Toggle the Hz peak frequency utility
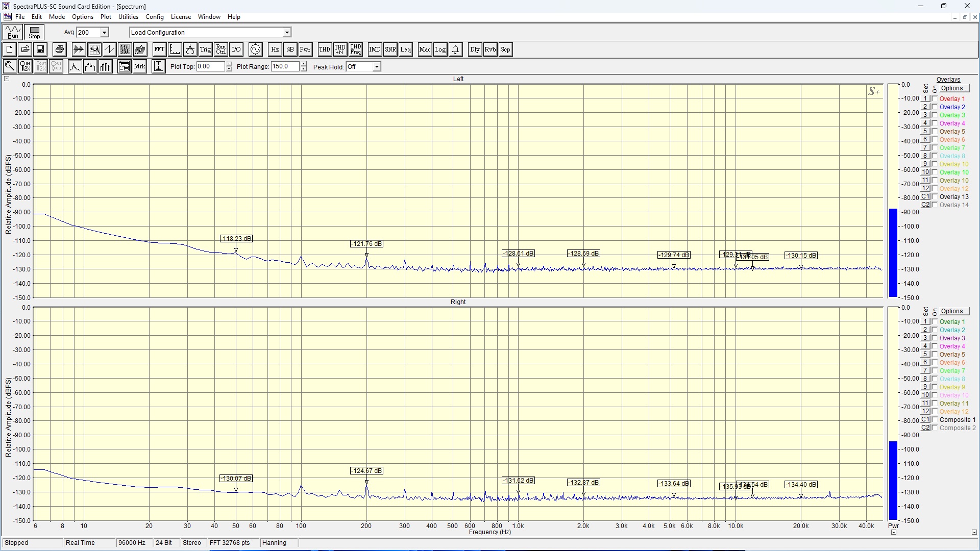Screen dimensions: 980x551 [275, 49]
